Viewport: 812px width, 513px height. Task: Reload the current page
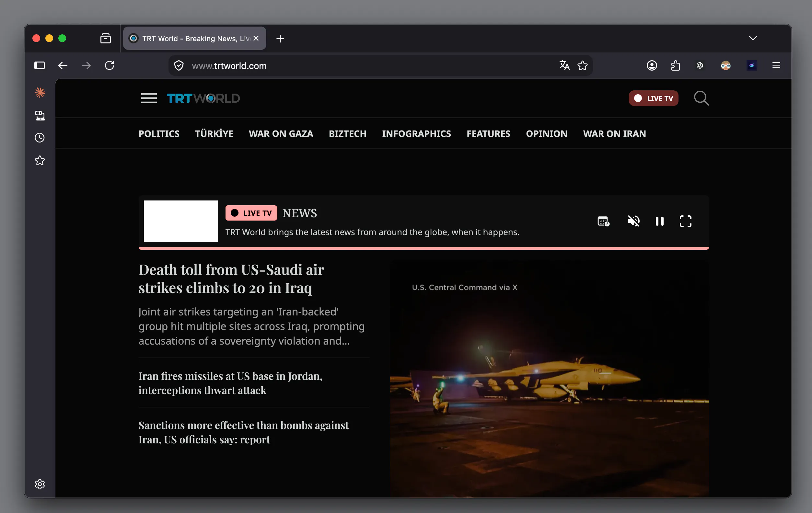click(x=110, y=65)
